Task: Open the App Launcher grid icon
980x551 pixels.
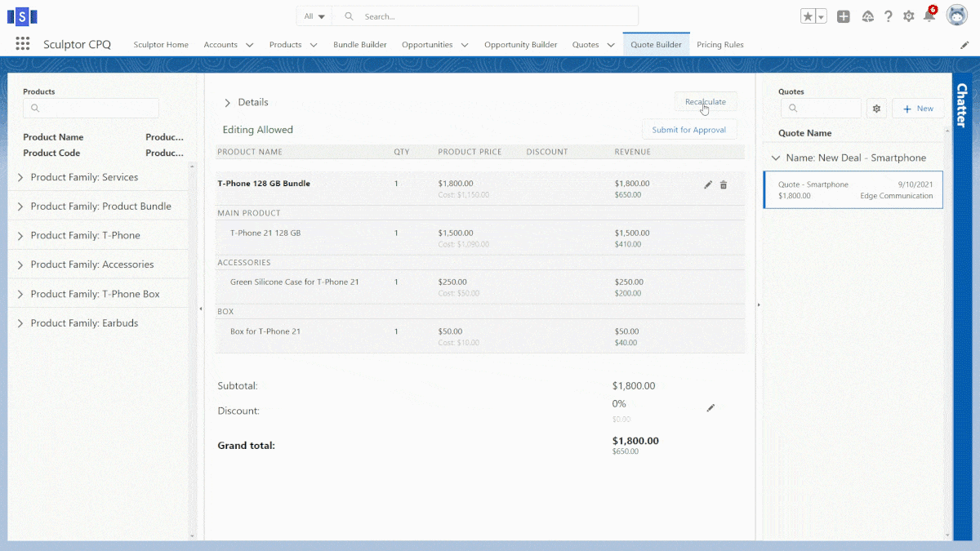Action: click(22, 44)
